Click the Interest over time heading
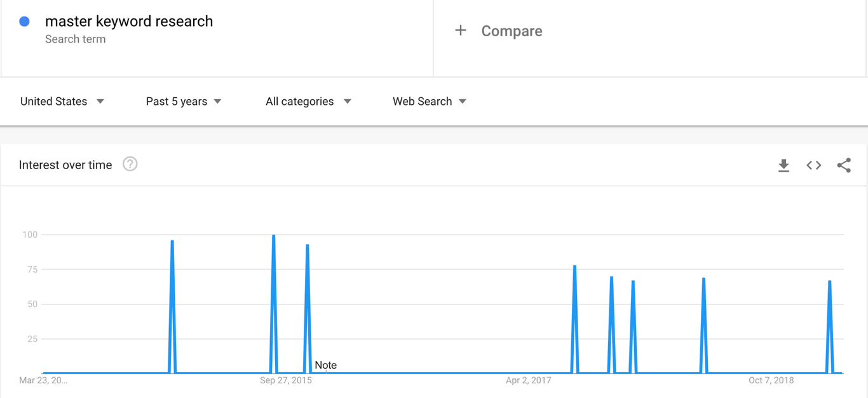The width and height of the screenshot is (868, 398). point(65,165)
